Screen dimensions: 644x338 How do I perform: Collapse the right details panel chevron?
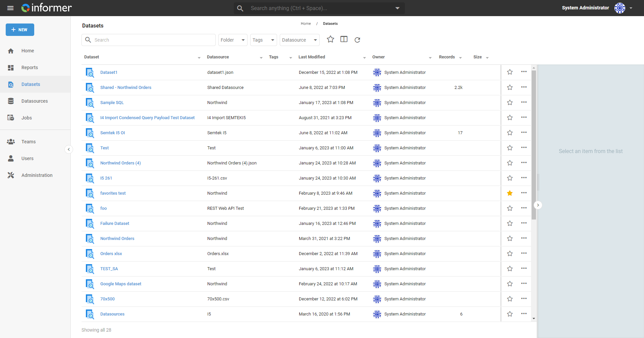click(x=538, y=205)
